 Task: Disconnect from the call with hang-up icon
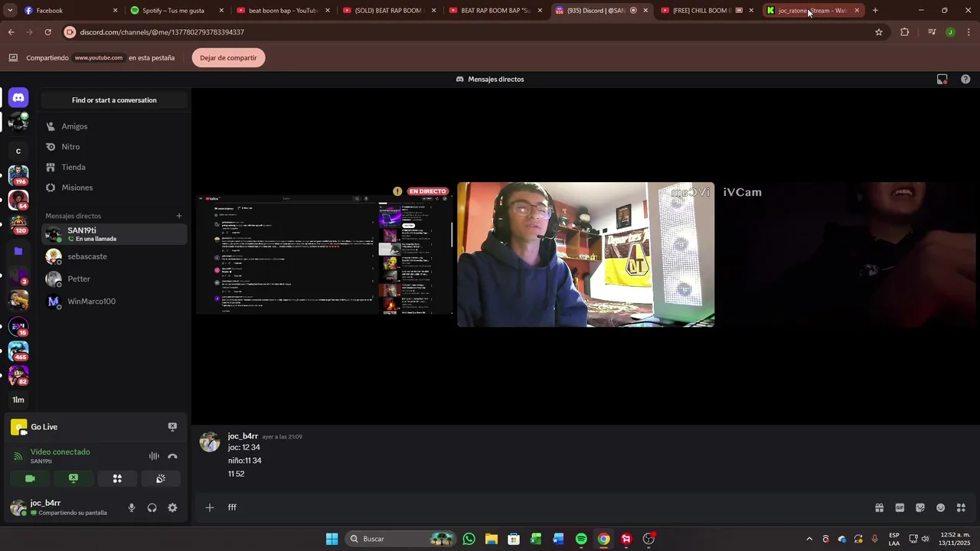point(172,456)
